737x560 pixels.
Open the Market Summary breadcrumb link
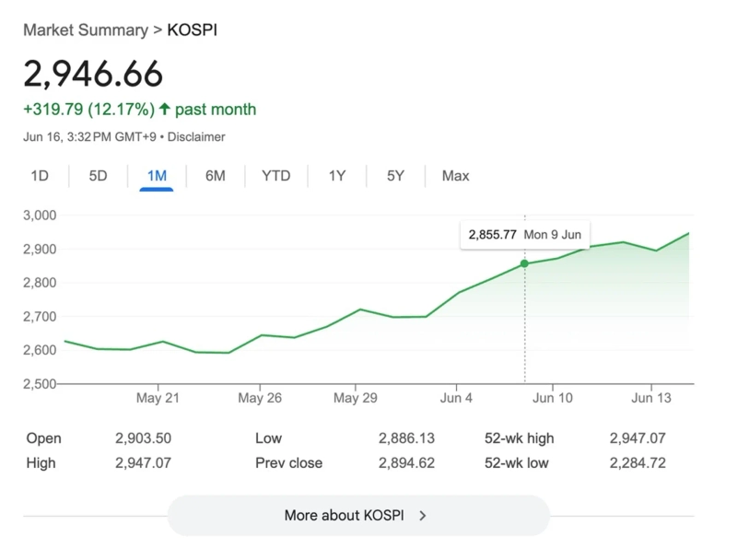click(85, 29)
